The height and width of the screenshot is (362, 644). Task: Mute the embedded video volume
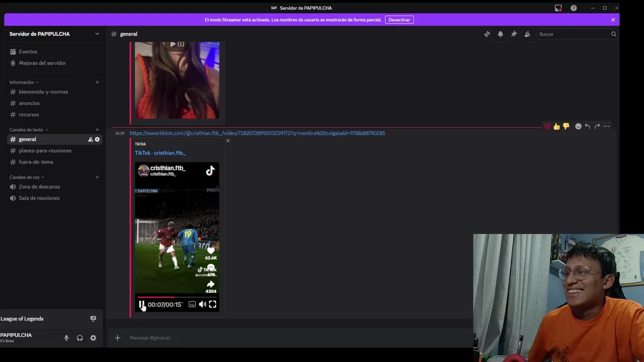[202, 304]
